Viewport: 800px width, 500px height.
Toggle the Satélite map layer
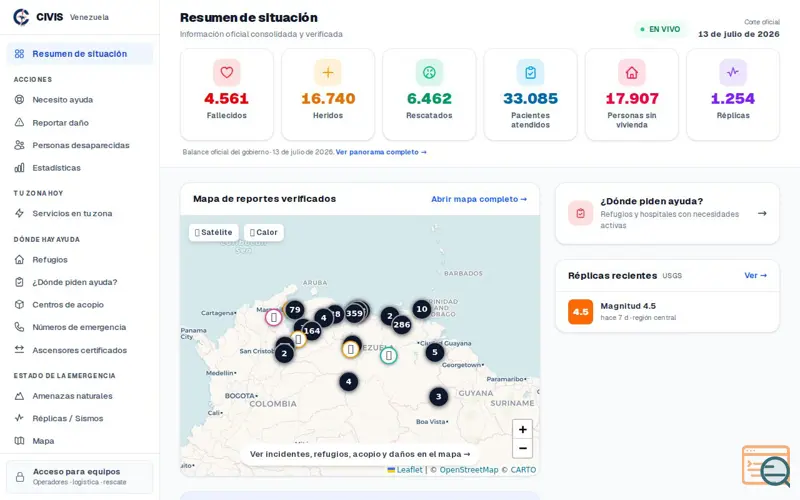[x=213, y=232]
